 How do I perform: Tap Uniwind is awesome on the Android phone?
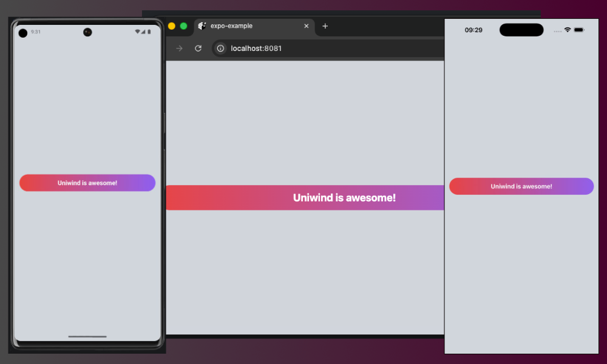click(x=87, y=183)
